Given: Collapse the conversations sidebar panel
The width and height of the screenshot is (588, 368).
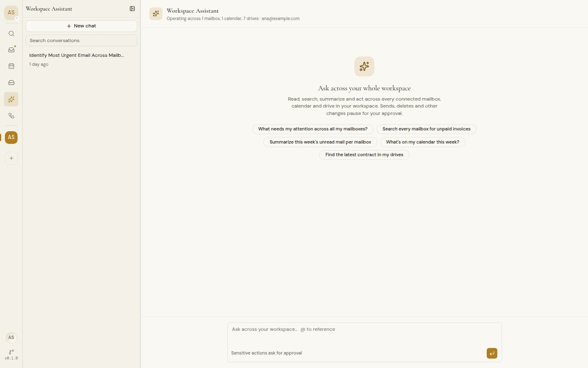Looking at the screenshot, I should coord(132,9).
